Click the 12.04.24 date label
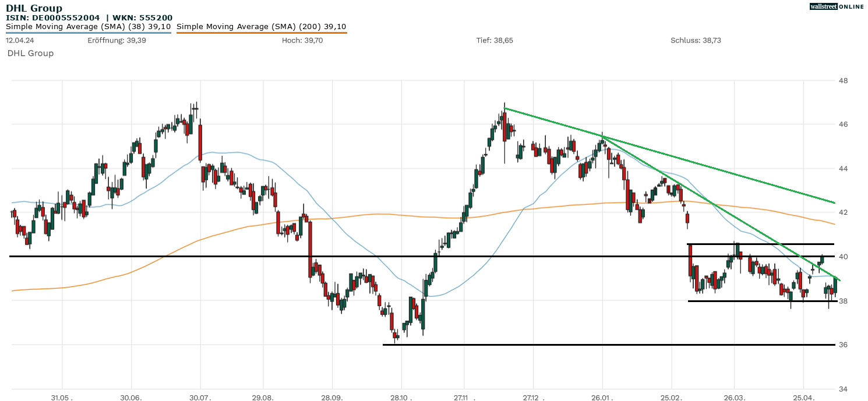 (x=19, y=41)
